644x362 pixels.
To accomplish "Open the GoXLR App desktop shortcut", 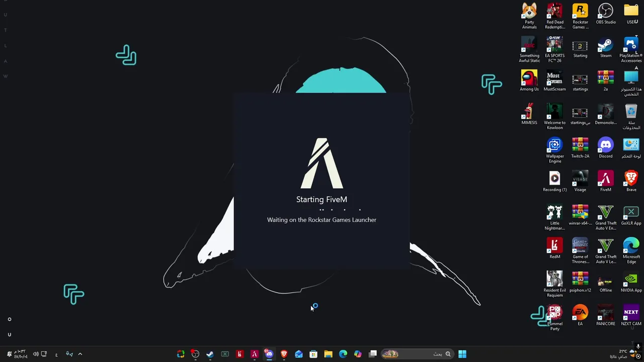I will (x=631, y=215).
